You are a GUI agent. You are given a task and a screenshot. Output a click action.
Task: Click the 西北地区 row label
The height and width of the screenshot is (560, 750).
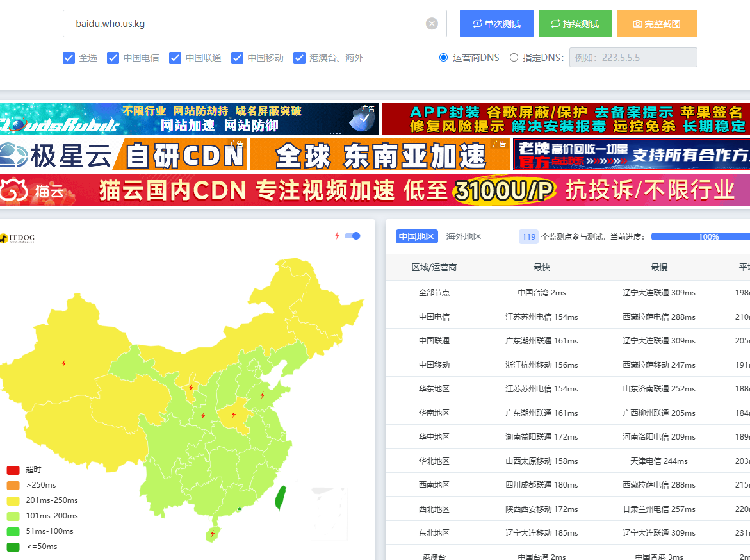click(434, 509)
